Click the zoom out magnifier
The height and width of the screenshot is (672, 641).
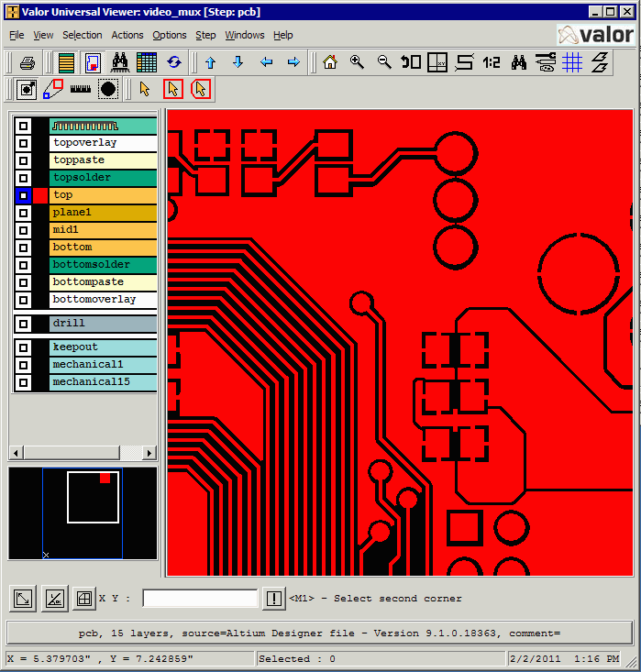click(x=384, y=63)
